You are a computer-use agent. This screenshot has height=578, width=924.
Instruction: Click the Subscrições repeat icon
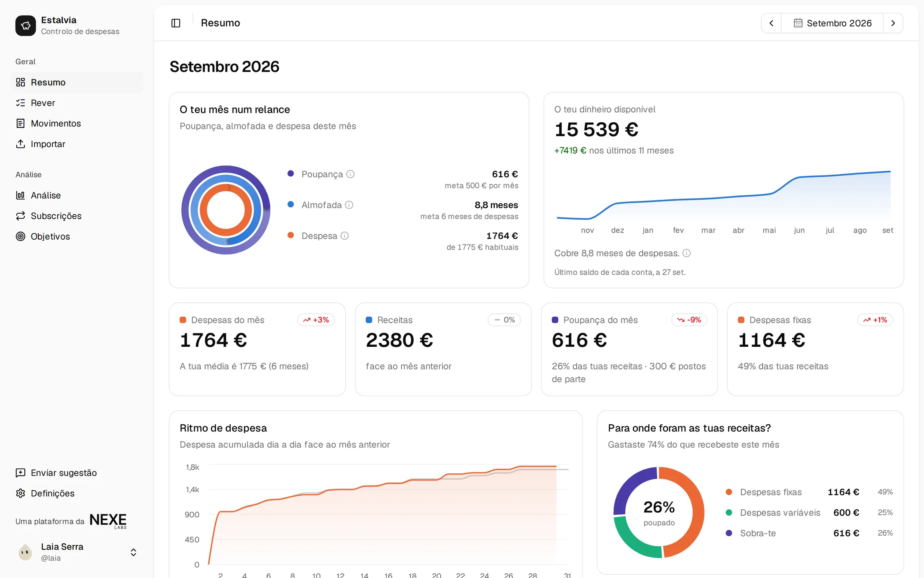tap(21, 216)
